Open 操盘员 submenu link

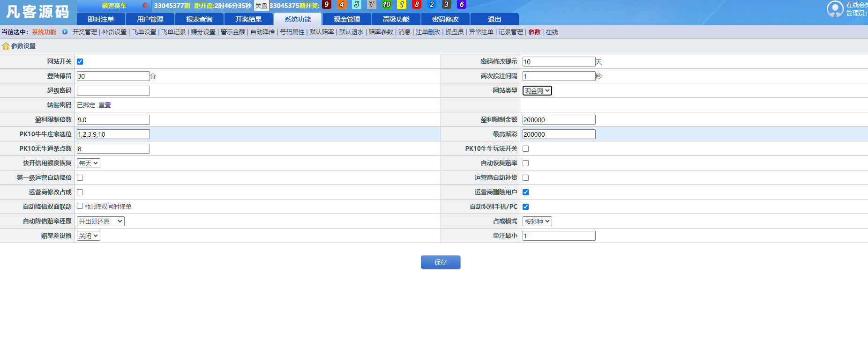(455, 32)
